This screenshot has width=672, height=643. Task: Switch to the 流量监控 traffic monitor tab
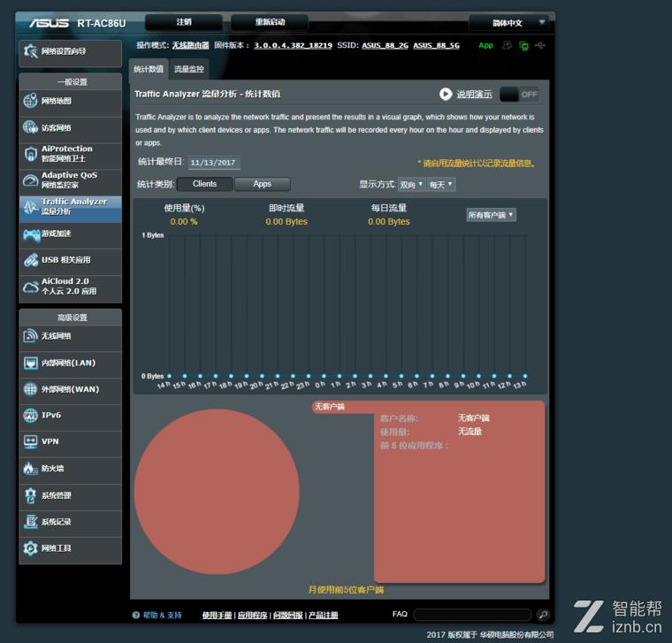pyautogui.click(x=188, y=70)
